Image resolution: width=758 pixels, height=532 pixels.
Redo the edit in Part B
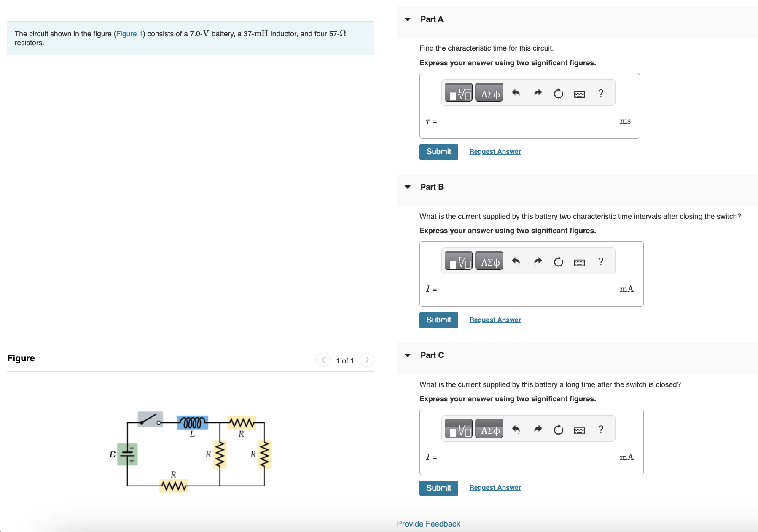coord(538,261)
